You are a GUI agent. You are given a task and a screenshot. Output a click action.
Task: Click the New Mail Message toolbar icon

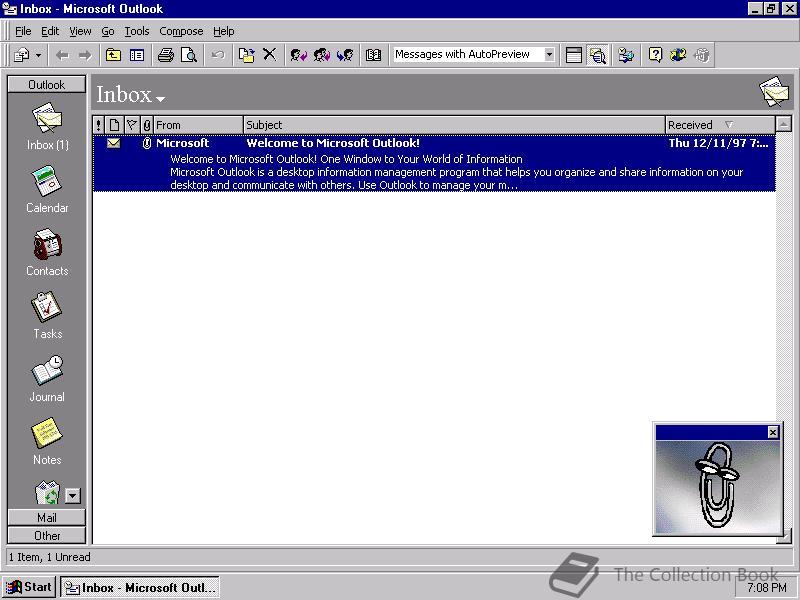(21, 55)
